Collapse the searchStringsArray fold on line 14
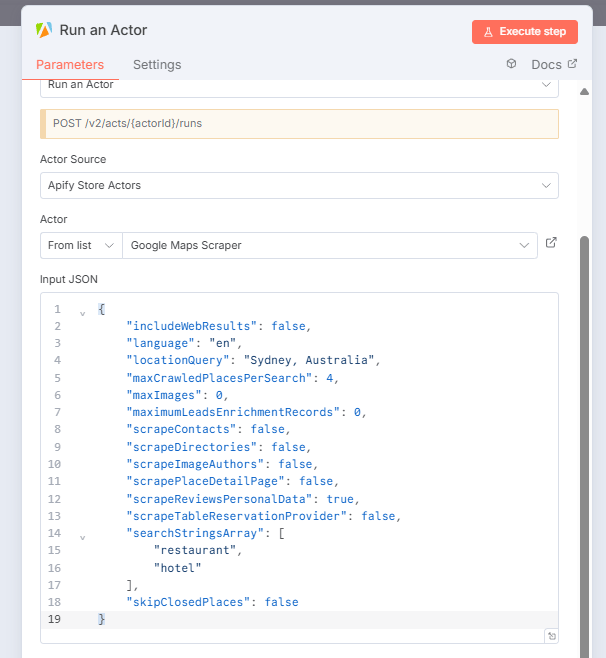606x658 pixels. 83,537
